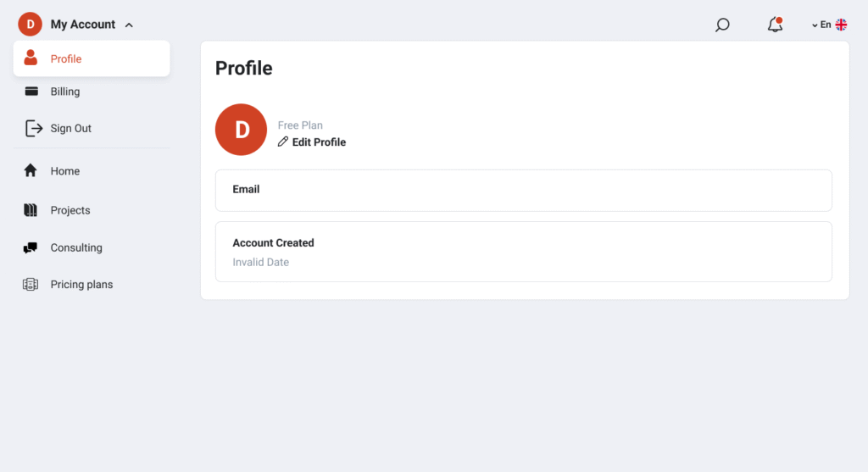The image size is (868, 472).
Task: Open Projects in the sidebar
Action: click(x=70, y=210)
